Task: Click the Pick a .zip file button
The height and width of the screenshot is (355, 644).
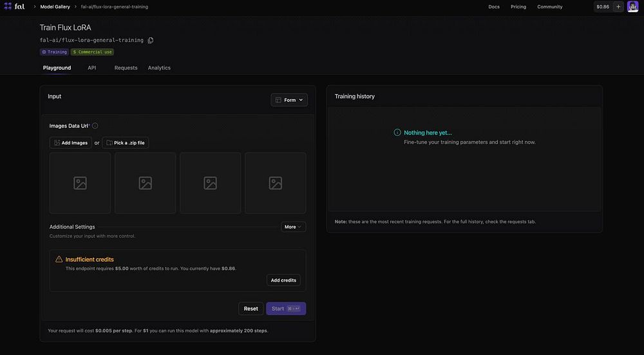Action: (x=126, y=142)
